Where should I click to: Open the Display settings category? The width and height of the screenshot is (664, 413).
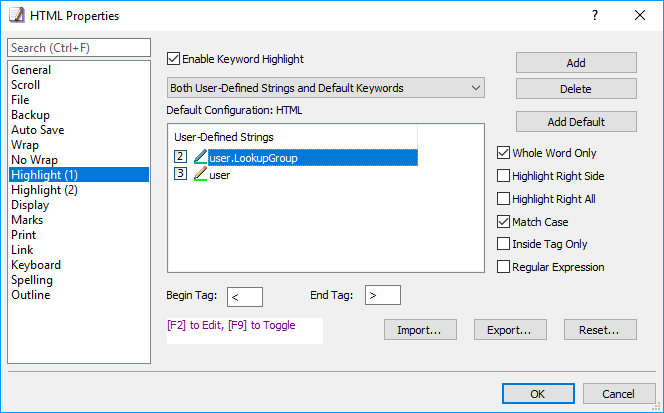30,205
